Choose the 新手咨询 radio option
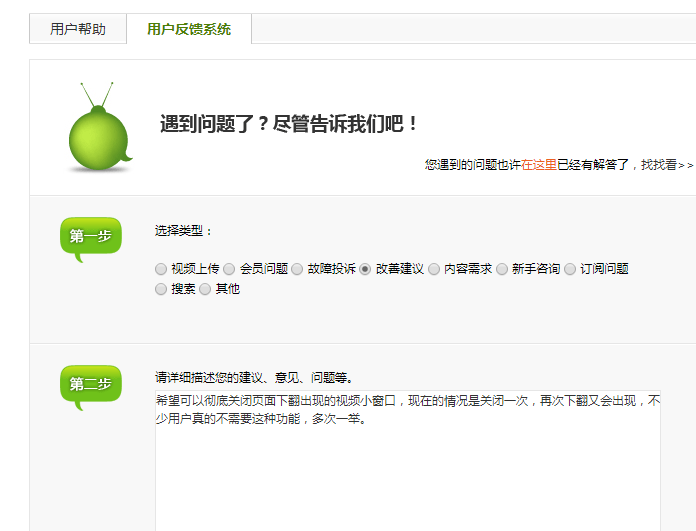Viewport: 696px width, 531px height. click(x=502, y=269)
